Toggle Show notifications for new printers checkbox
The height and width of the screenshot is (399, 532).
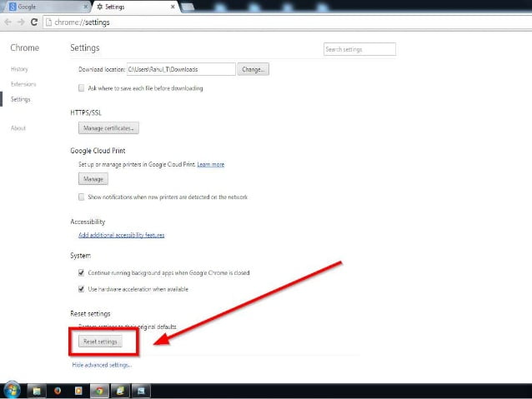tap(82, 197)
